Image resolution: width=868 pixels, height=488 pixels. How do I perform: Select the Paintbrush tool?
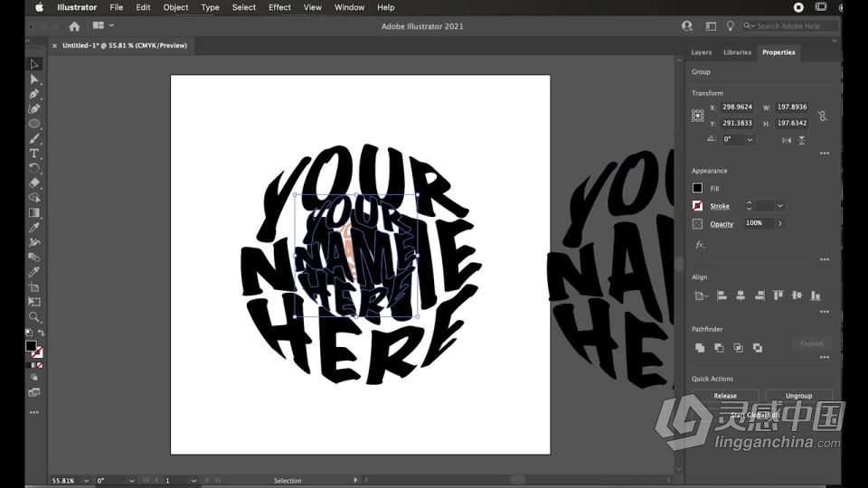point(34,138)
